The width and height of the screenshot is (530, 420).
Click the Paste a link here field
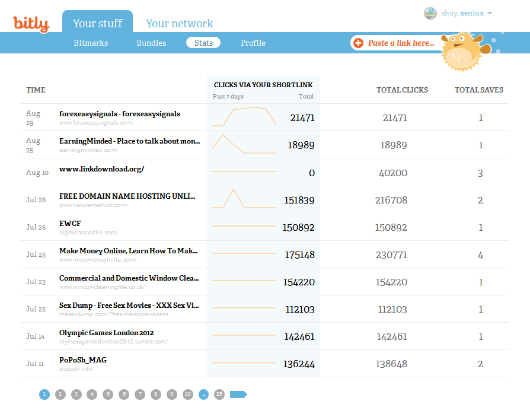401,43
